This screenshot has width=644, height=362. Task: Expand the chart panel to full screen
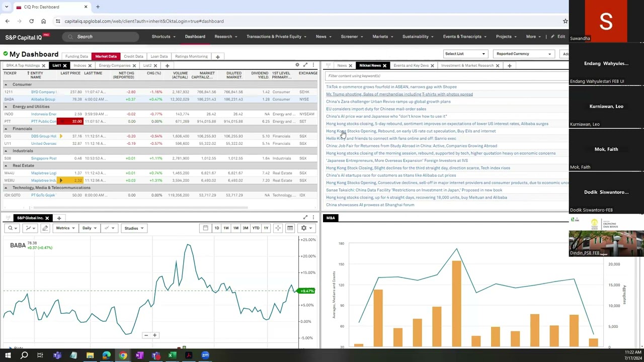pos(305,217)
